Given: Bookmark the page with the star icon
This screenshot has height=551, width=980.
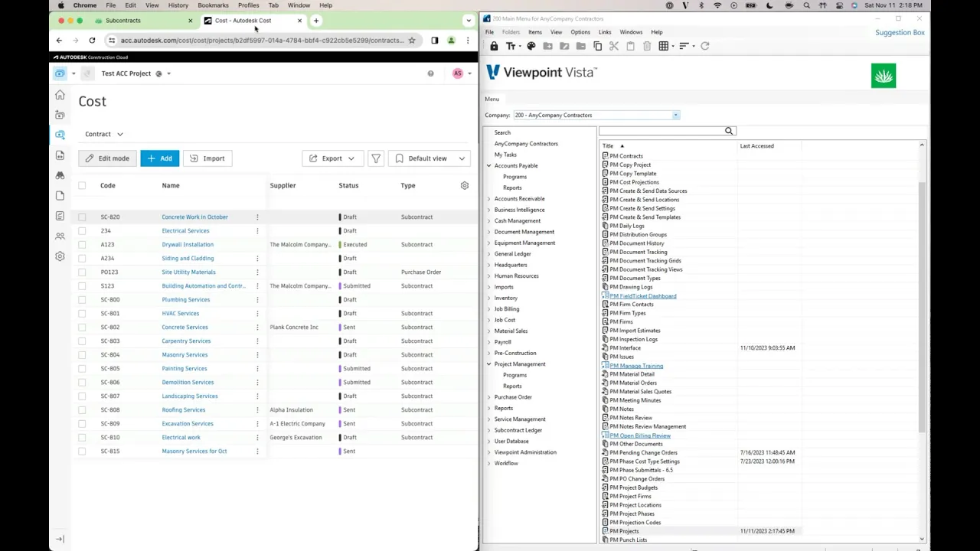Looking at the screenshot, I should [411, 41].
